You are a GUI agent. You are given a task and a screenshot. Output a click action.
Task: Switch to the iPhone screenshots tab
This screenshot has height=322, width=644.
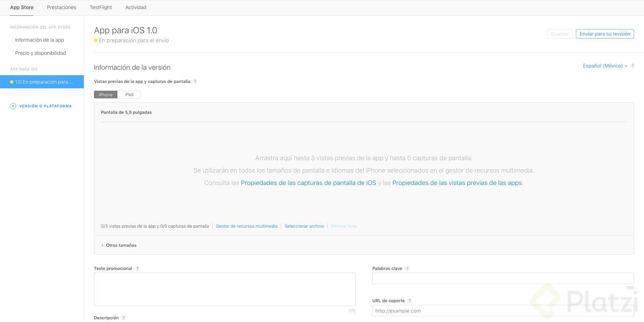tap(106, 95)
